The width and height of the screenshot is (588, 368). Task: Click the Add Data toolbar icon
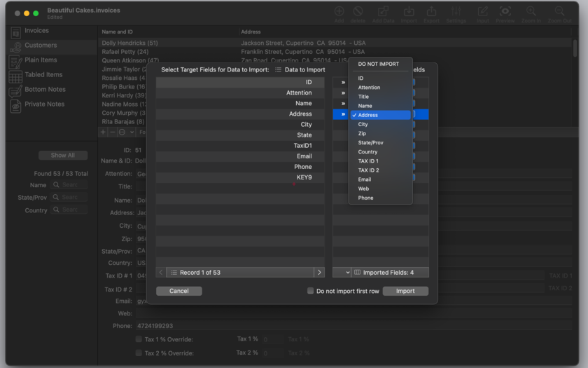point(383,11)
